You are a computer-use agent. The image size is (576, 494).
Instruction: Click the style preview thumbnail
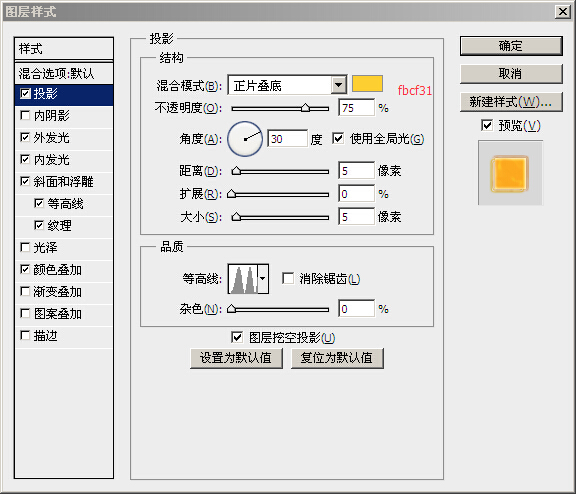click(x=510, y=173)
